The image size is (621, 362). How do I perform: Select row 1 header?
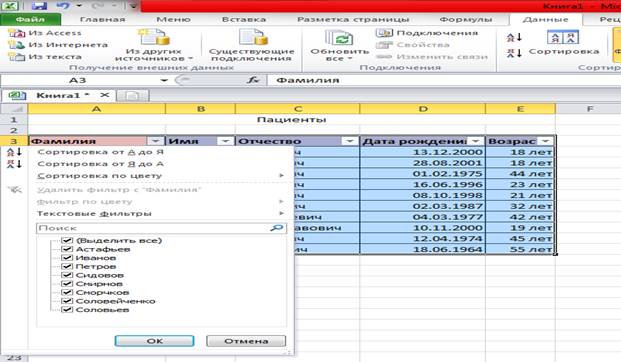click(x=14, y=120)
